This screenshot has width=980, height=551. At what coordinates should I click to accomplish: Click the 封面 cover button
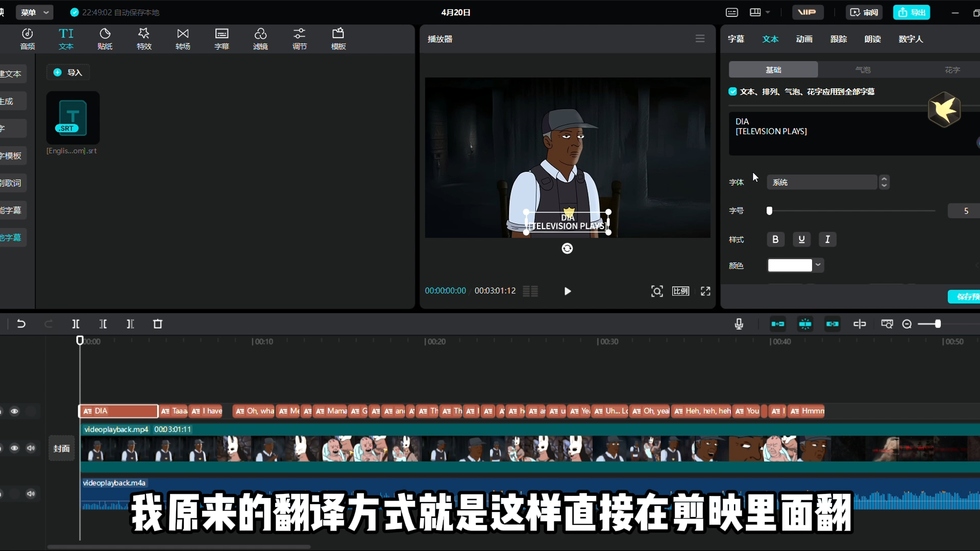coord(62,448)
